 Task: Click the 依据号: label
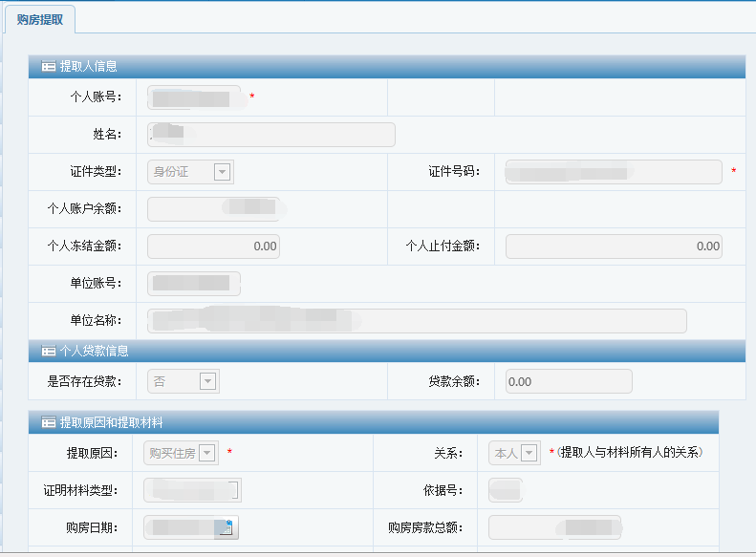[x=443, y=490]
